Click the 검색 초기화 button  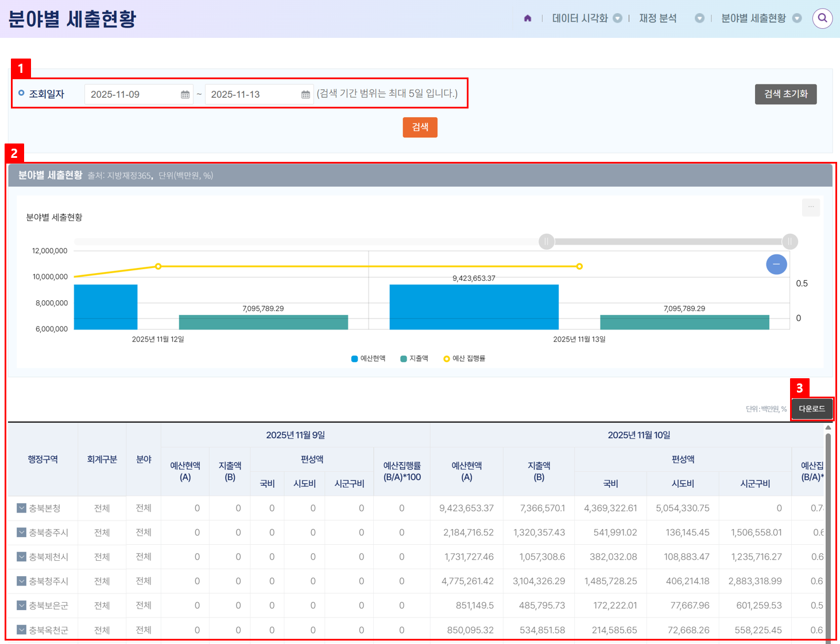point(785,94)
